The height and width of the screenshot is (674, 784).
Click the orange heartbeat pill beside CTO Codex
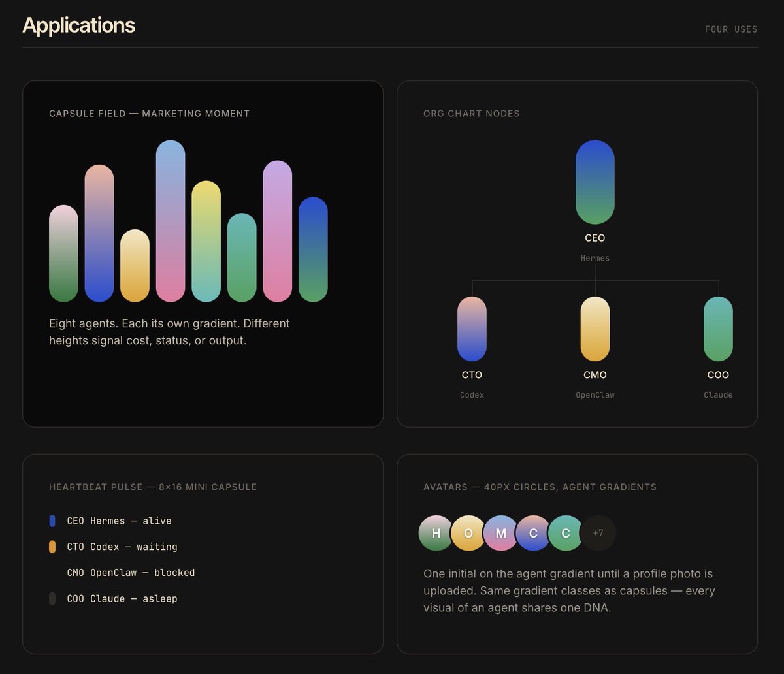pos(52,547)
